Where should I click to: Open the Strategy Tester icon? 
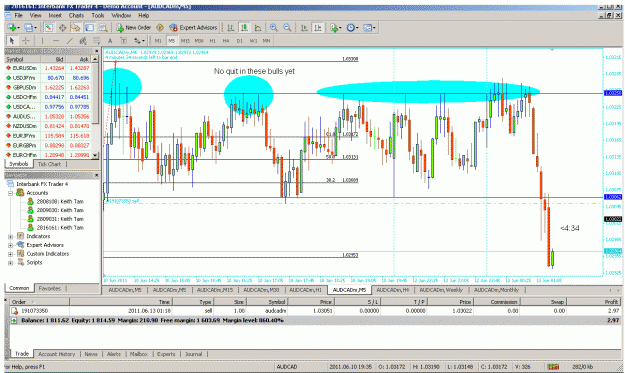point(103,27)
